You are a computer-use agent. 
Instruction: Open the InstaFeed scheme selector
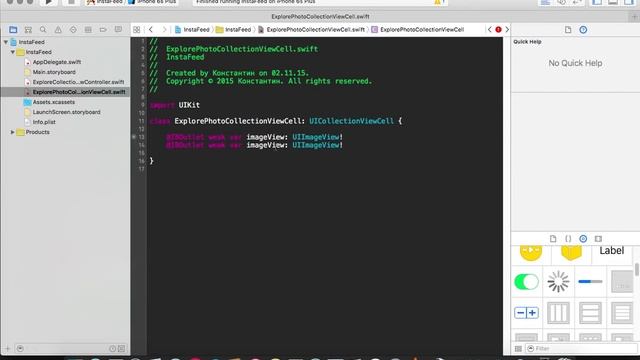(x=105, y=2)
